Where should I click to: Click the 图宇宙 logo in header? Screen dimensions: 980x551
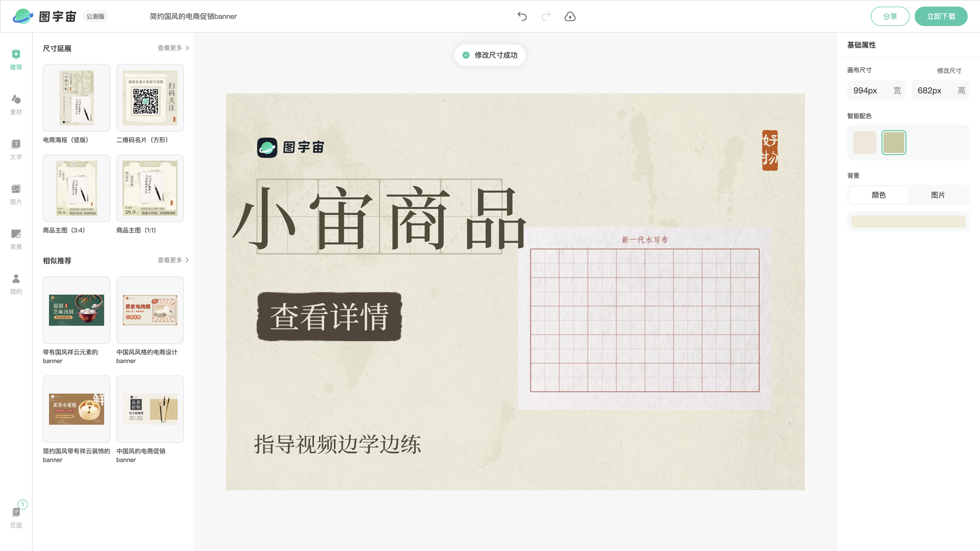(x=44, y=16)
